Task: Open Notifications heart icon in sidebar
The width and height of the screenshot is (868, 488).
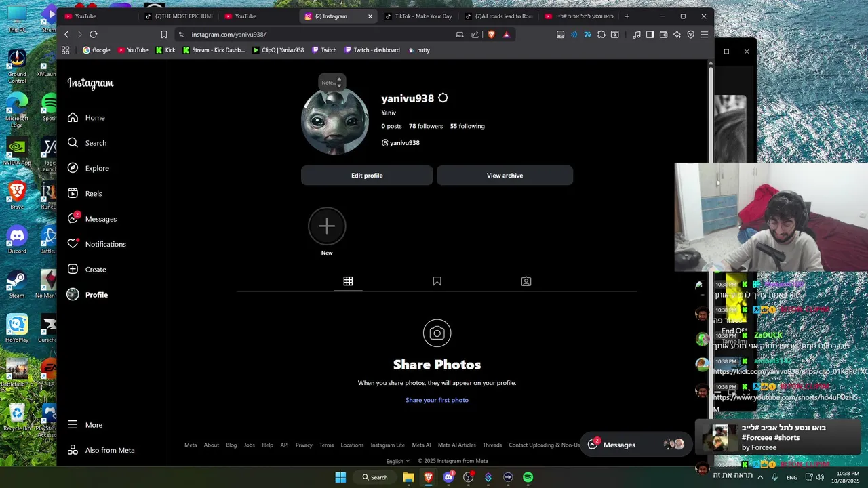Action: [x=73, y=244]
